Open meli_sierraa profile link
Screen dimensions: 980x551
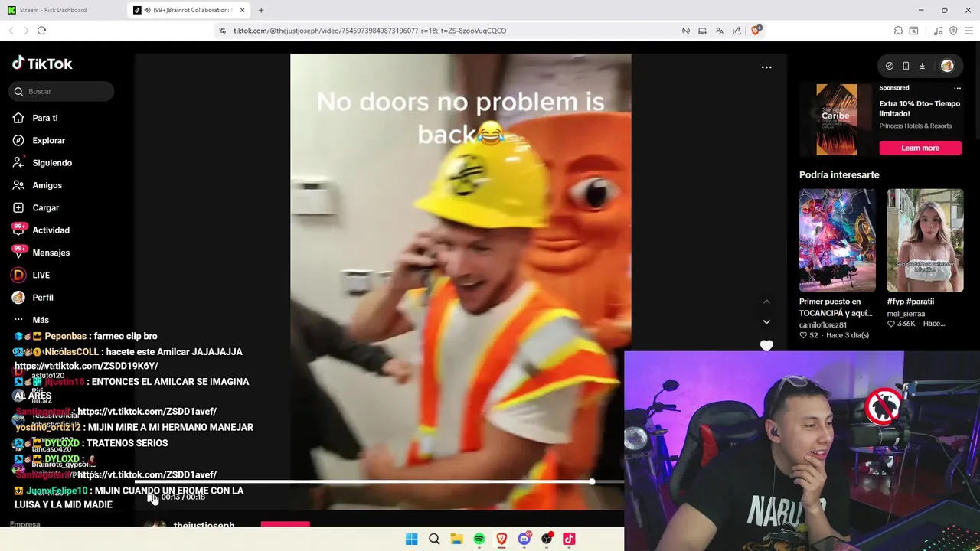906,313
